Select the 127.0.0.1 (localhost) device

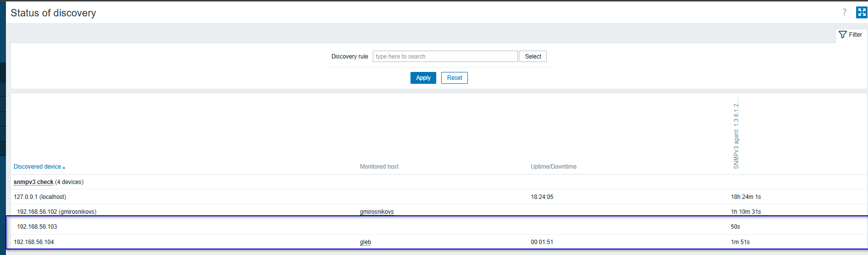point(40,197)
